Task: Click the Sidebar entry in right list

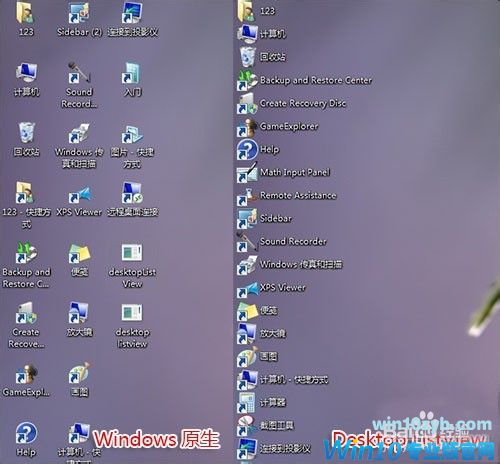Action: point(264,218)
